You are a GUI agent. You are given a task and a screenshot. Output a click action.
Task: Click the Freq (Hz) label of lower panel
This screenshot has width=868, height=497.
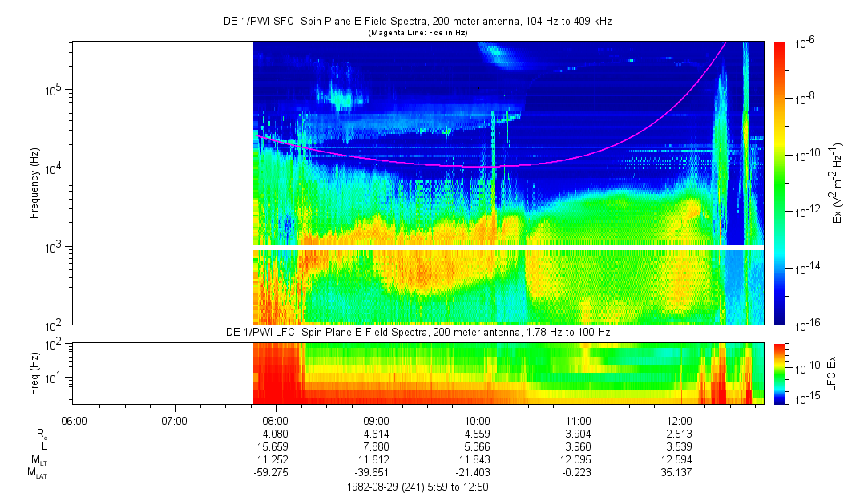[34, 374]
